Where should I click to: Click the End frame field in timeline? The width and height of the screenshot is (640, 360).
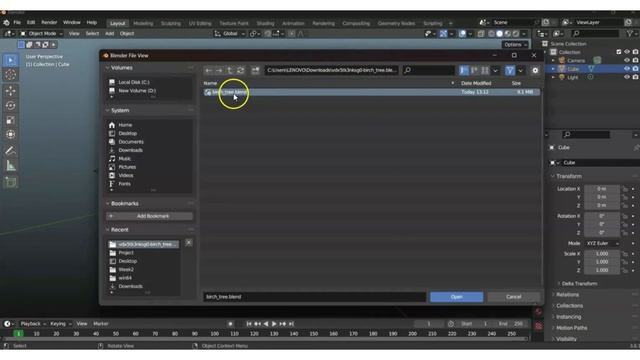[511, 324]
